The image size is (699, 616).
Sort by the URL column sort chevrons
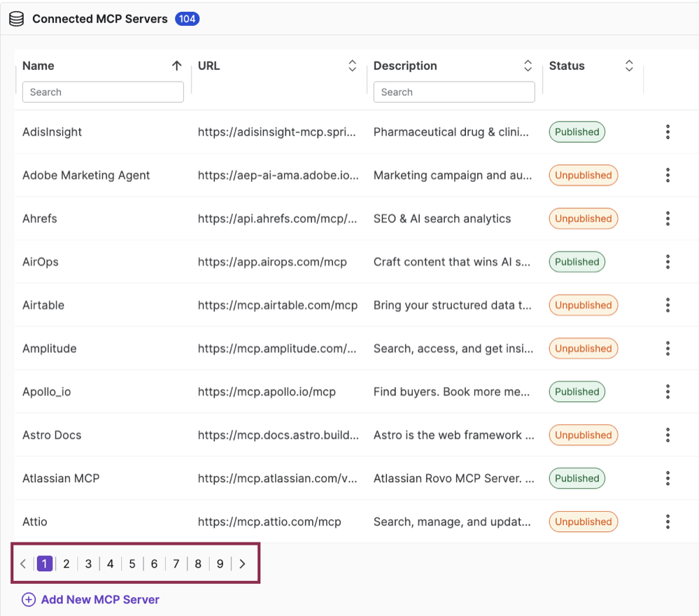[352, 66]
